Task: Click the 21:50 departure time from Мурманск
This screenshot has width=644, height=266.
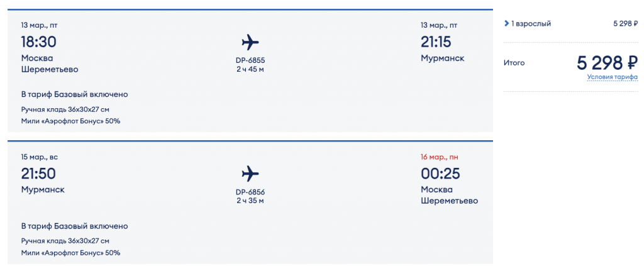Action: point(39,174)
